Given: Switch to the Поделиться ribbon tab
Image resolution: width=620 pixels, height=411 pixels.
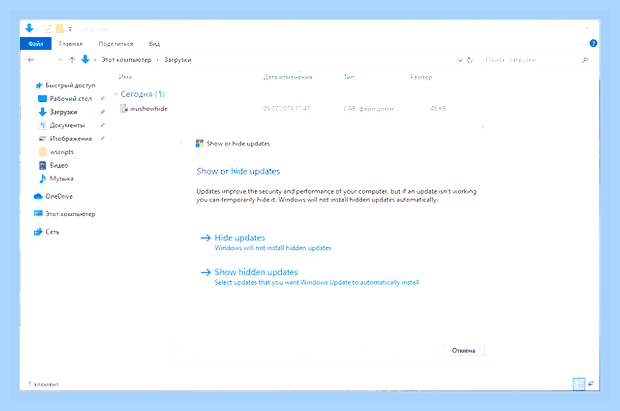Looking at the screenshot, I should pos(115,44).
